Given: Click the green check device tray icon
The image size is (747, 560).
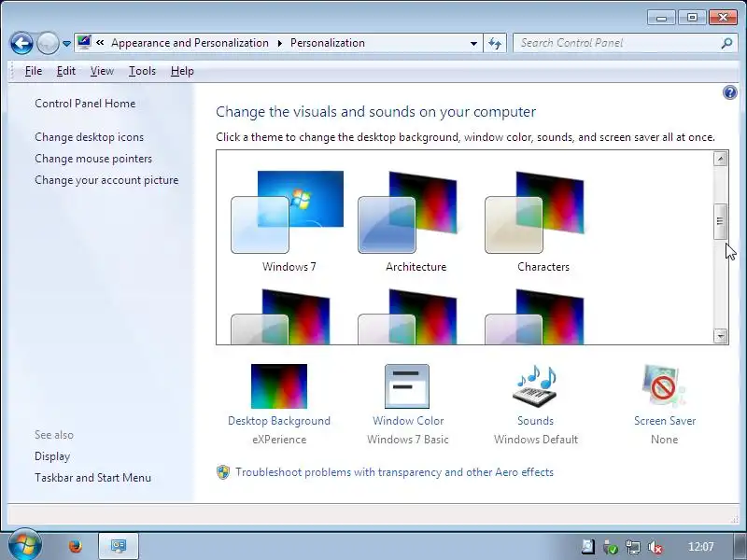Looking at the screenshot, I should pos(610,547).
